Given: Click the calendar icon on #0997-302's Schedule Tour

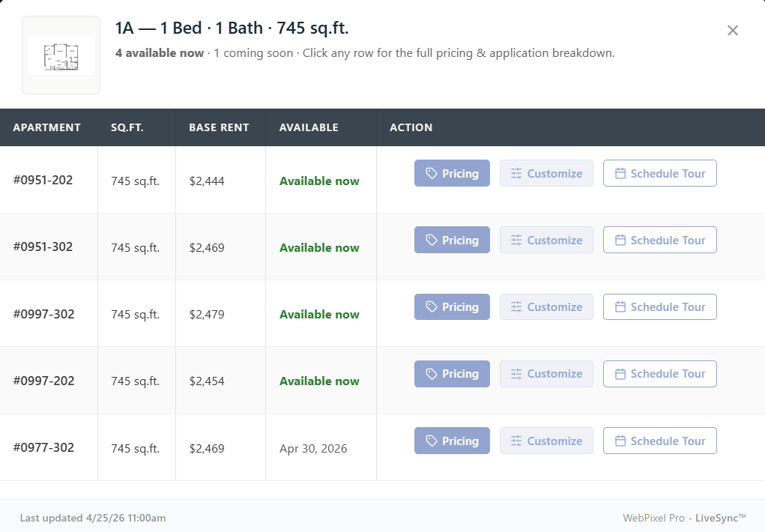Looking at the screenshot, I should click(620, 306).
